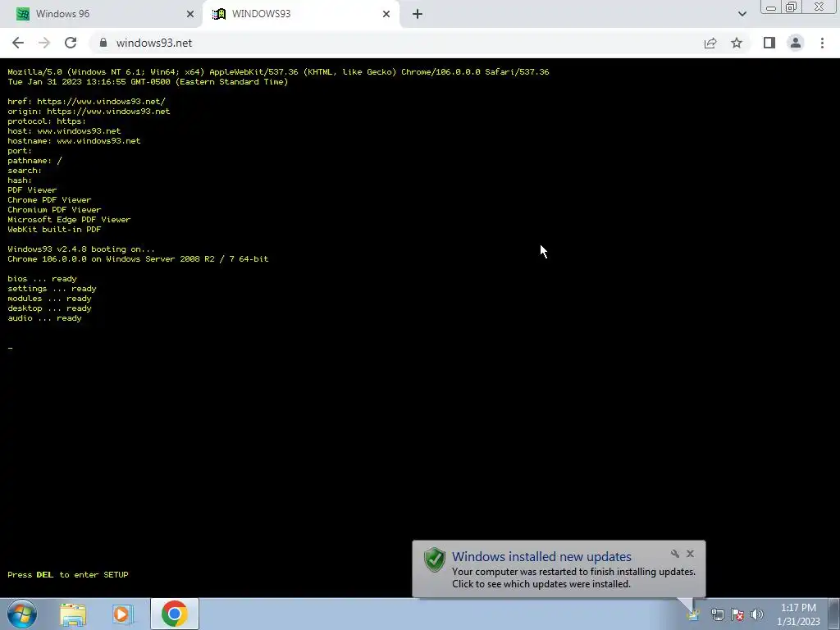Click the 'bios ... ready' line
This screenshot has width=840, height=630.
point(42,279)
